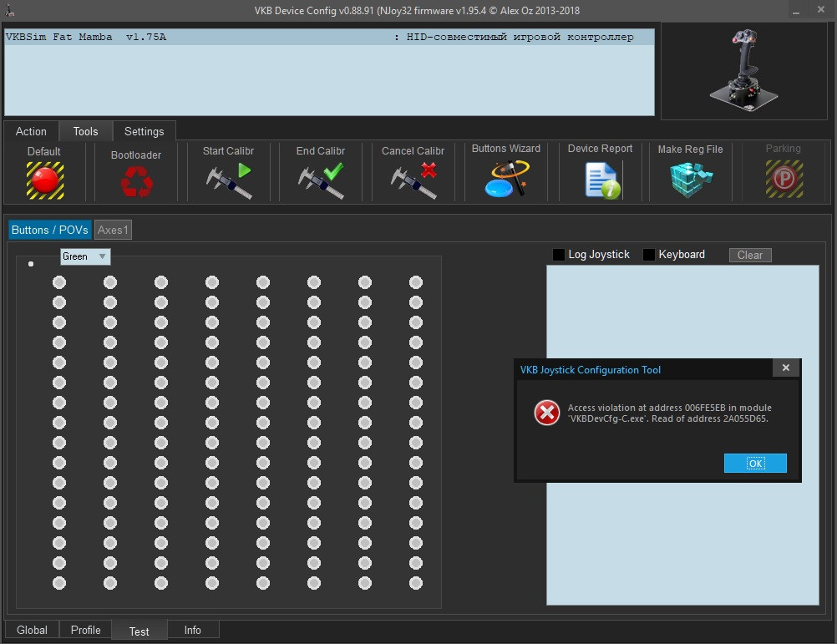Close the access violation error dialog
The image size is (837, 644).
coord(755,463)
